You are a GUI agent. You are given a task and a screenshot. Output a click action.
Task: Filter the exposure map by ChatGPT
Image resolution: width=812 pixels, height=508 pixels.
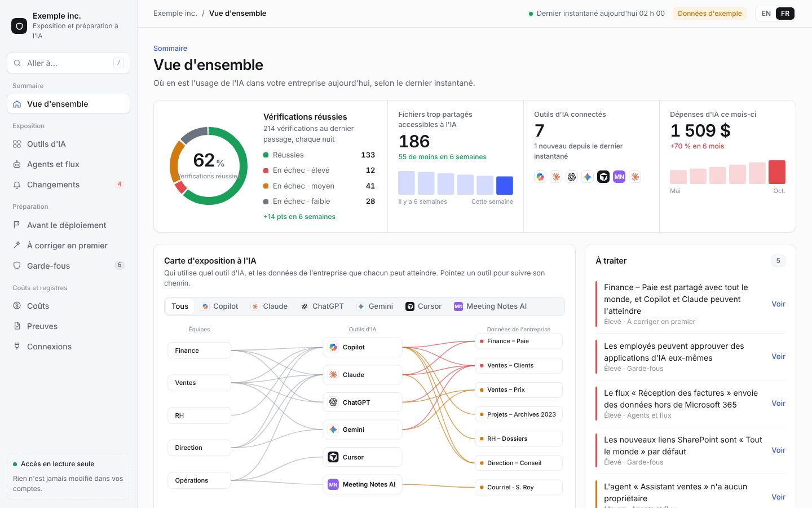pyautogui.click(x=322, y=306)
